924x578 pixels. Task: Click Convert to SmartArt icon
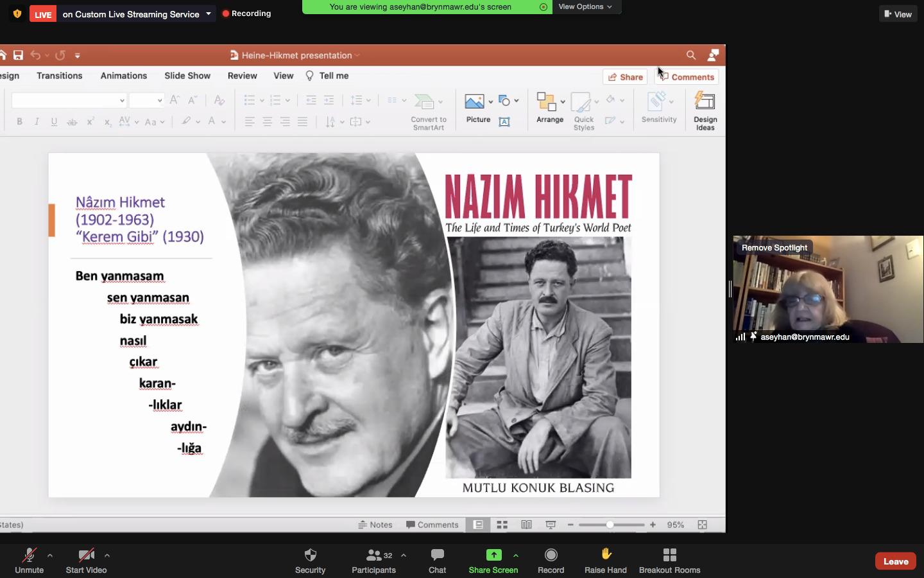tap(424, 101)
